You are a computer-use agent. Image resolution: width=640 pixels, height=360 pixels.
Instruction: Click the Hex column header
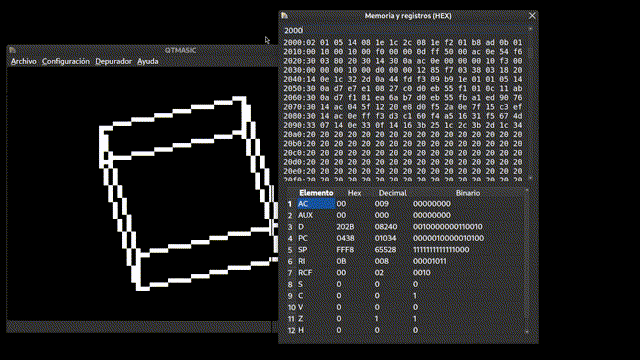click(x=354, y=193)
